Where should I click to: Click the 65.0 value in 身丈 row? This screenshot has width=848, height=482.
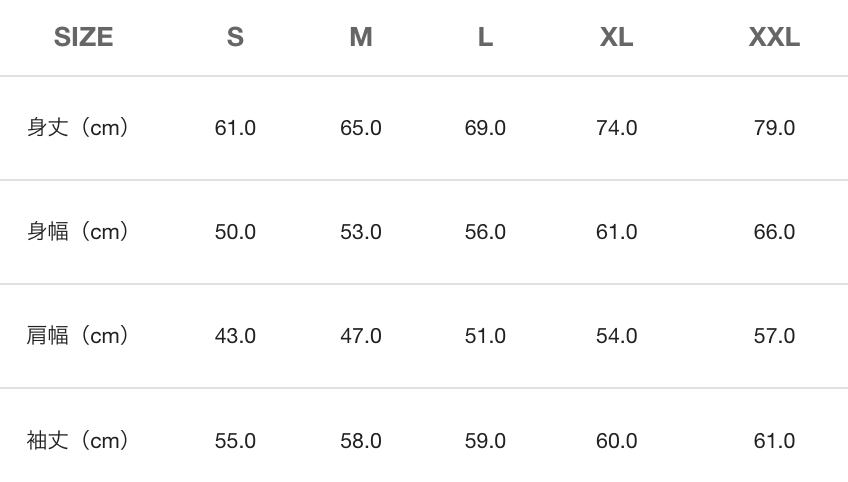(361, 128)
